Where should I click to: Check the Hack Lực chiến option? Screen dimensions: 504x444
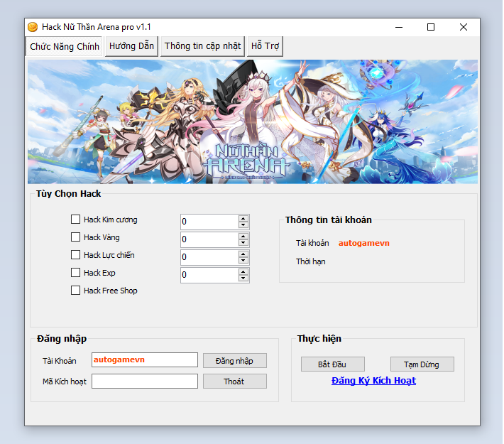click(x=76, y=255)
